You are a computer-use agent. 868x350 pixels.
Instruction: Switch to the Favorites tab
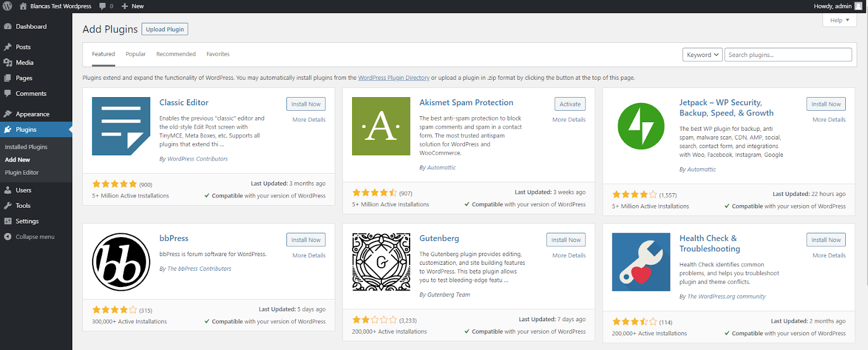[218, 54]
